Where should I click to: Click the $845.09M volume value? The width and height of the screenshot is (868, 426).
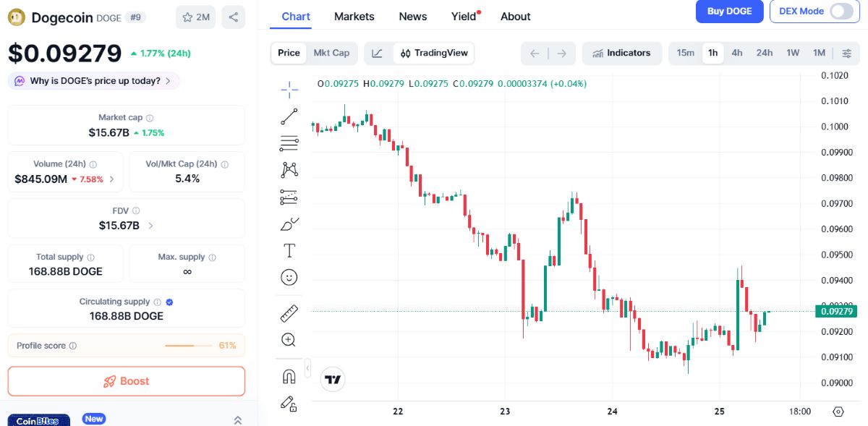coord(41,179)
